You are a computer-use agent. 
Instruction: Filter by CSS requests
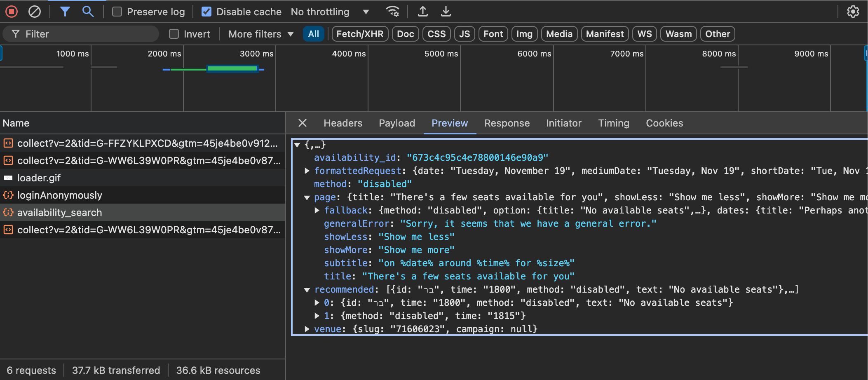click(436, 34)
